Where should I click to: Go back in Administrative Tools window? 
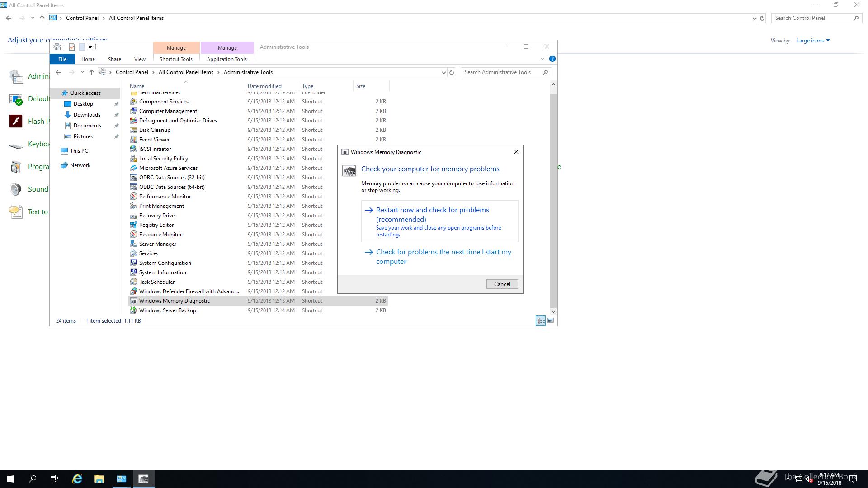point(58,72)
